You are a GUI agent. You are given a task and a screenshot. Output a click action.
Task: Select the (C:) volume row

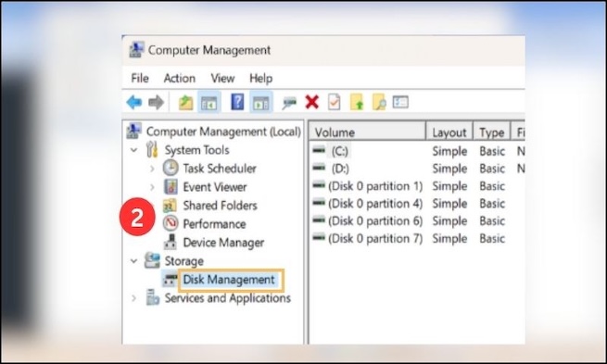point(340,151)
